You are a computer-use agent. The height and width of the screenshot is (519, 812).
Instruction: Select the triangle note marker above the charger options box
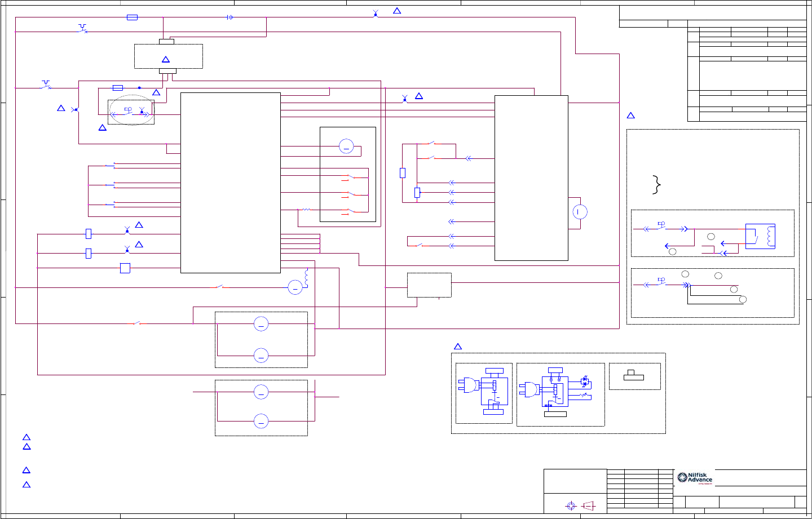click(458, 346)
